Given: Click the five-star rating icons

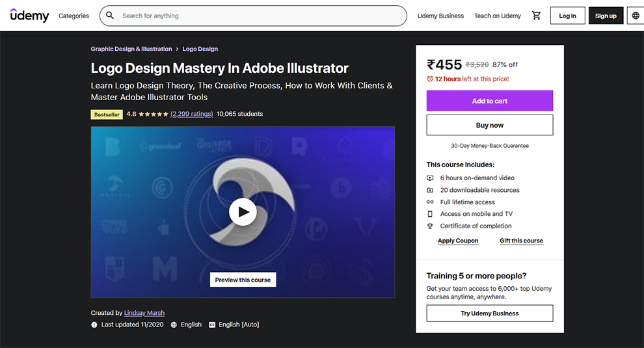Looking at the screenshot, I should 154,114.
